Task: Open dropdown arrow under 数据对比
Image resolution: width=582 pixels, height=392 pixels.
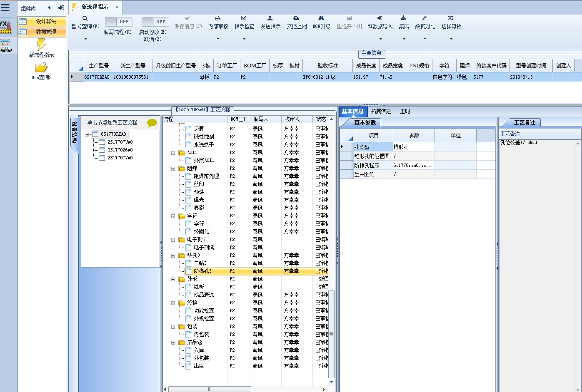Action: click(x=425, y=39)
